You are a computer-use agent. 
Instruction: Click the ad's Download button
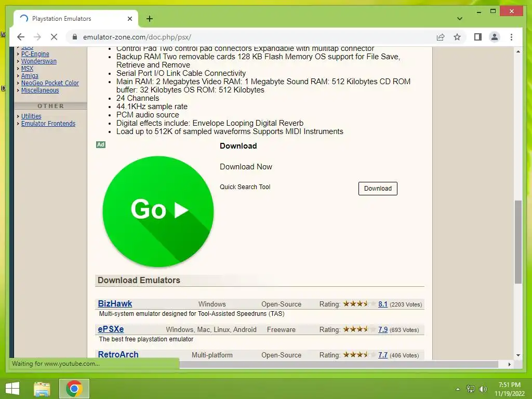coord(378,188)
